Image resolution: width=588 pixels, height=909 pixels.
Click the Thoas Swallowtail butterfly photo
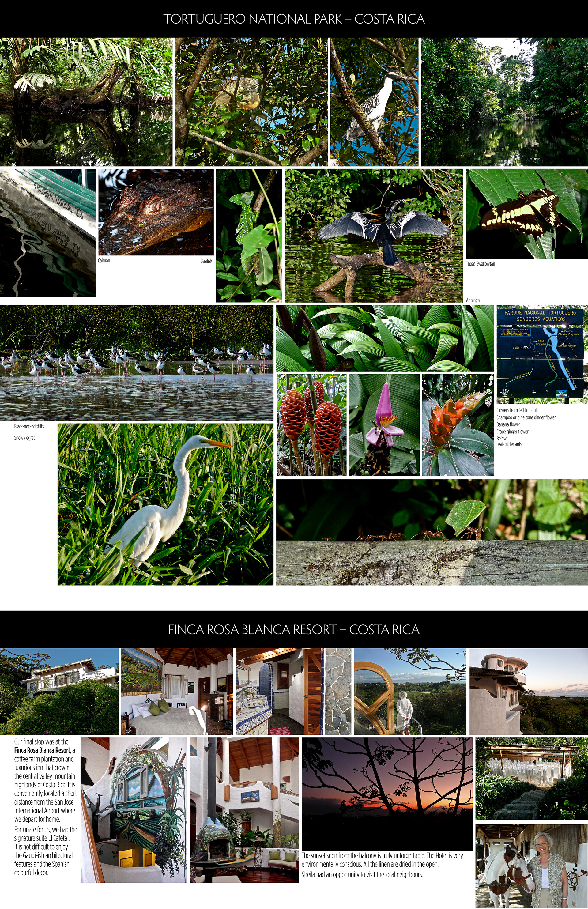(526, 214)
